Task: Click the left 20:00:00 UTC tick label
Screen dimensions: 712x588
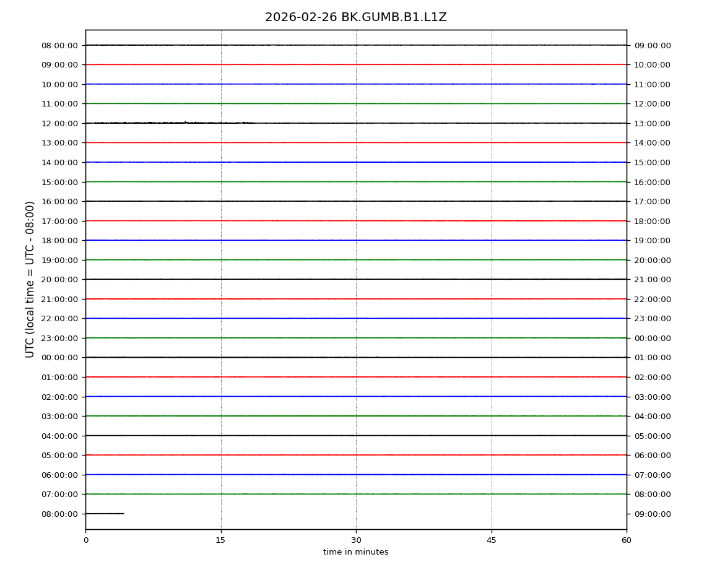Action: [x=59, y=279]
